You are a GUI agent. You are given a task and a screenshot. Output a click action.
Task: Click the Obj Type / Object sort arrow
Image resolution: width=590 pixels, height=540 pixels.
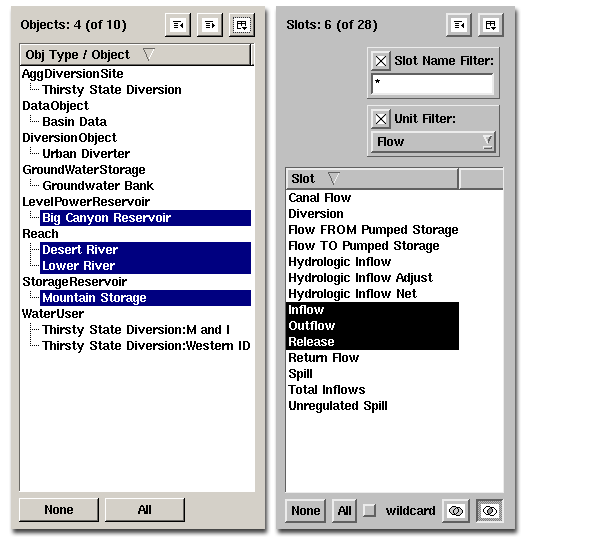click(x=149, y=55)
